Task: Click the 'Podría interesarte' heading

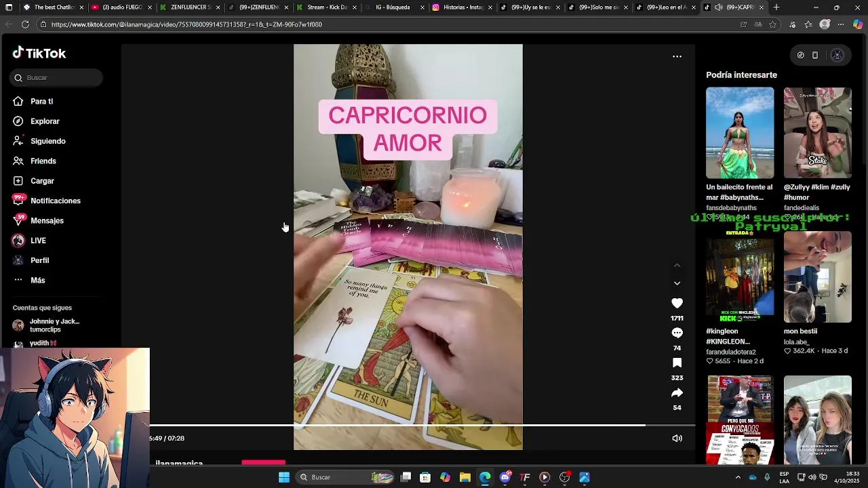Action: coord(741,75)
